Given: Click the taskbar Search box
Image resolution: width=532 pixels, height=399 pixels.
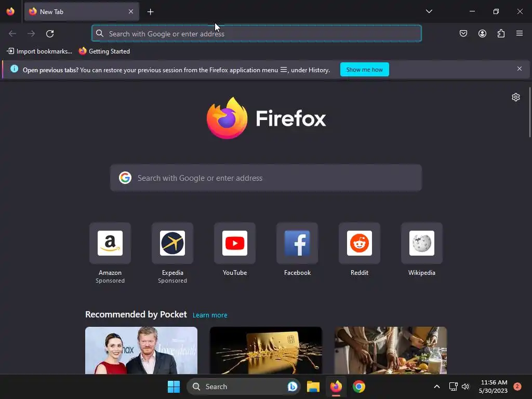Looking at the screenshot, I should [x=243, y=387].
